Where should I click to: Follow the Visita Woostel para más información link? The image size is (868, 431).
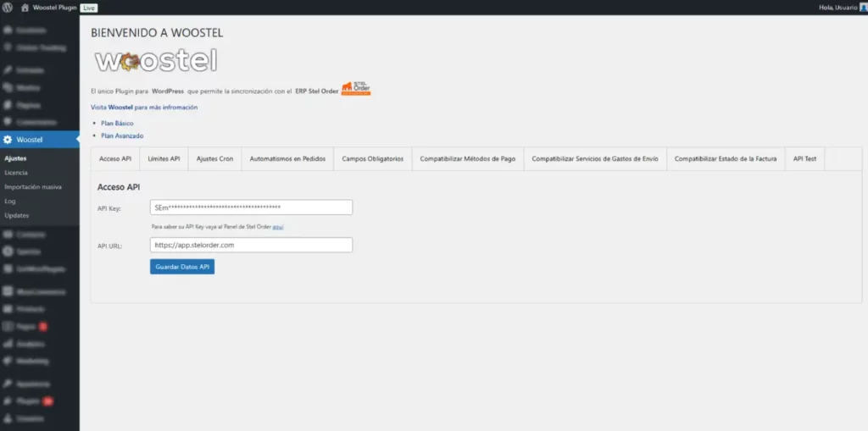144,108
